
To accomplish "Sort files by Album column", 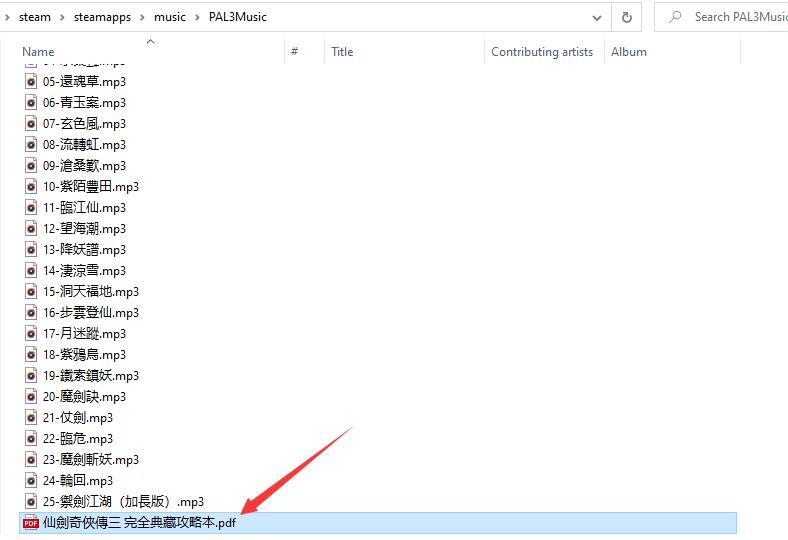I will [629, 52].
